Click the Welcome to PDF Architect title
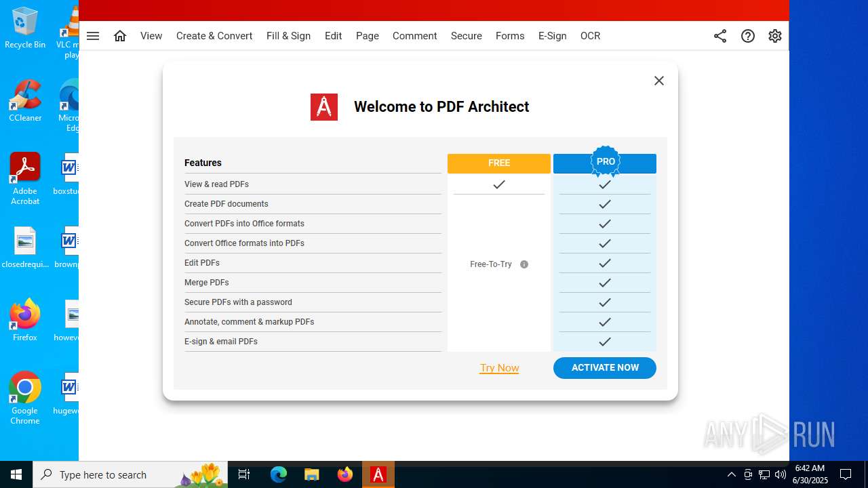The image size is (868, 488). pyautogui.click(x=441, y=107)
